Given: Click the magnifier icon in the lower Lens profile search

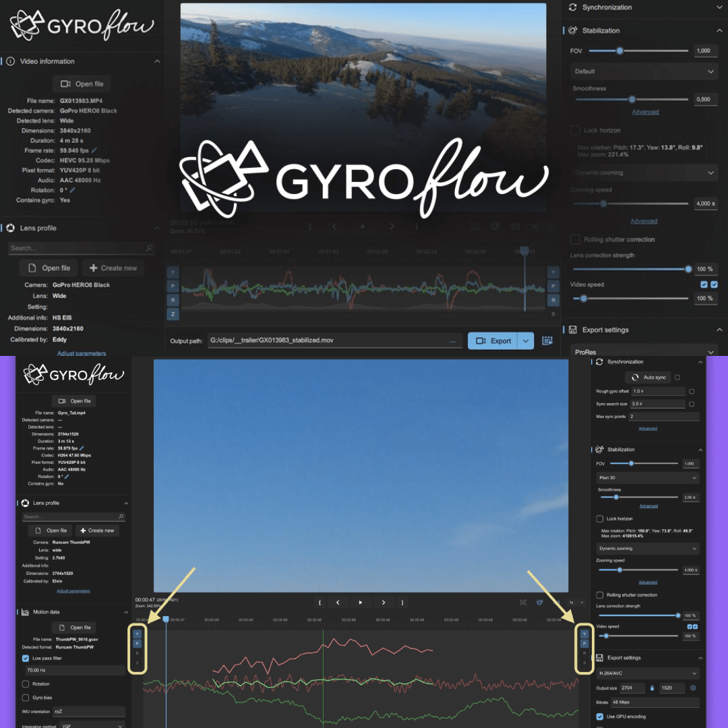Looking at the screenshot, I should click(121, 517).
